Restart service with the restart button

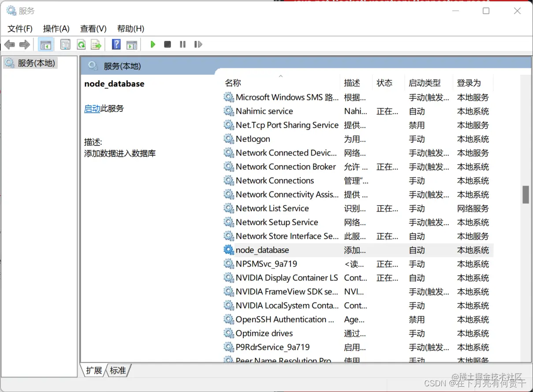(x=198, y=44)
